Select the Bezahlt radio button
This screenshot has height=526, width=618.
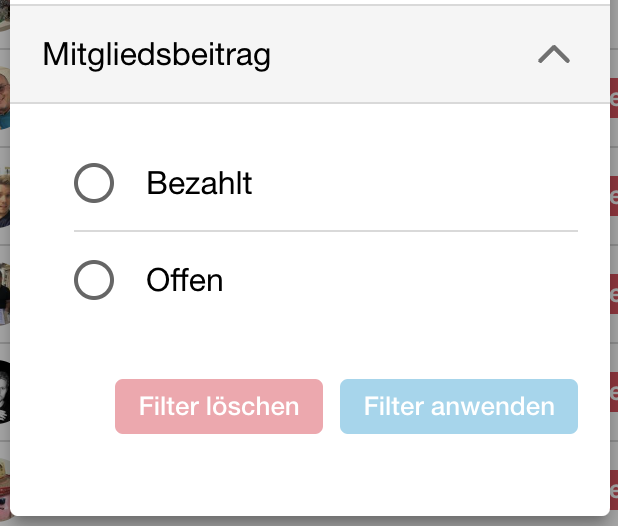point(94,183)
